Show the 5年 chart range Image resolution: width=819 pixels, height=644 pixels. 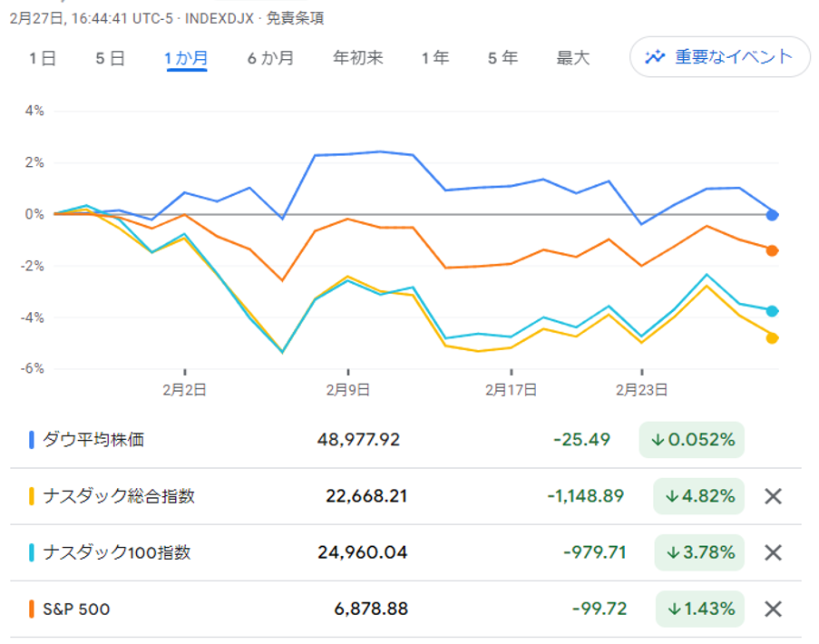[502, 58]
